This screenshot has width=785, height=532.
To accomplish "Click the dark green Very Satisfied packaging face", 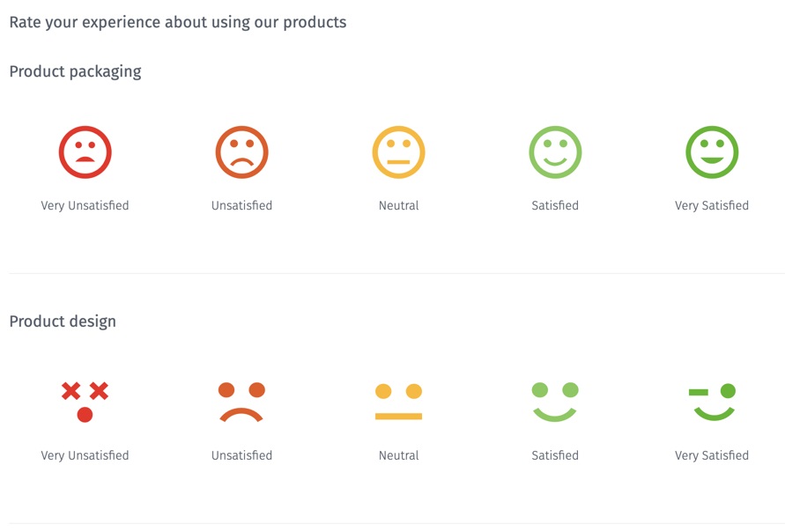I will 712,152.
